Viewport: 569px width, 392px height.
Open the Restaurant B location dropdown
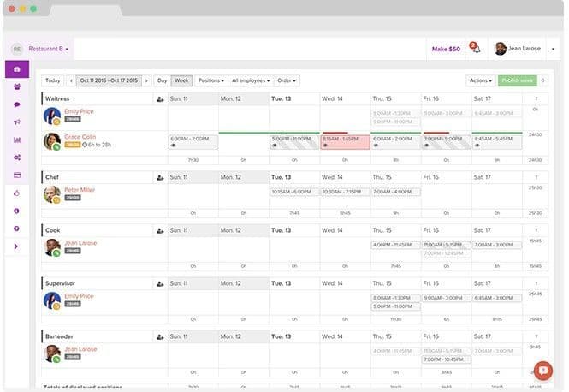(49, 49)
